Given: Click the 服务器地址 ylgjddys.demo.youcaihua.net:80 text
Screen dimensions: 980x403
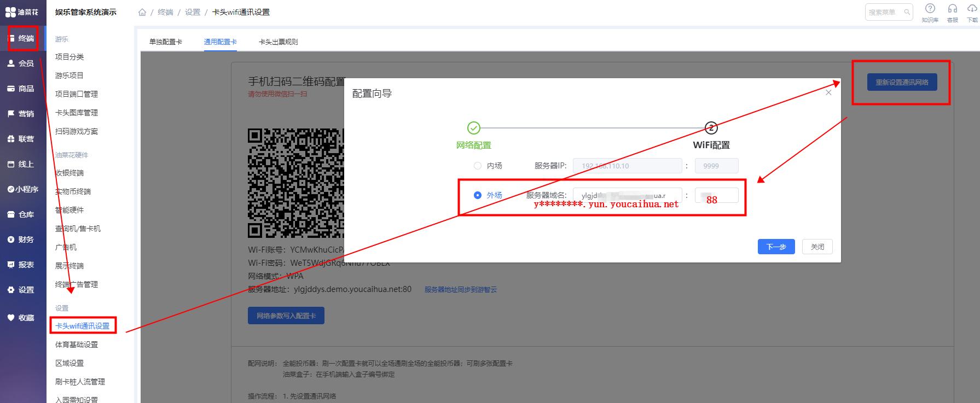Looking at the screenshot, I should click(x=329, y=289).
